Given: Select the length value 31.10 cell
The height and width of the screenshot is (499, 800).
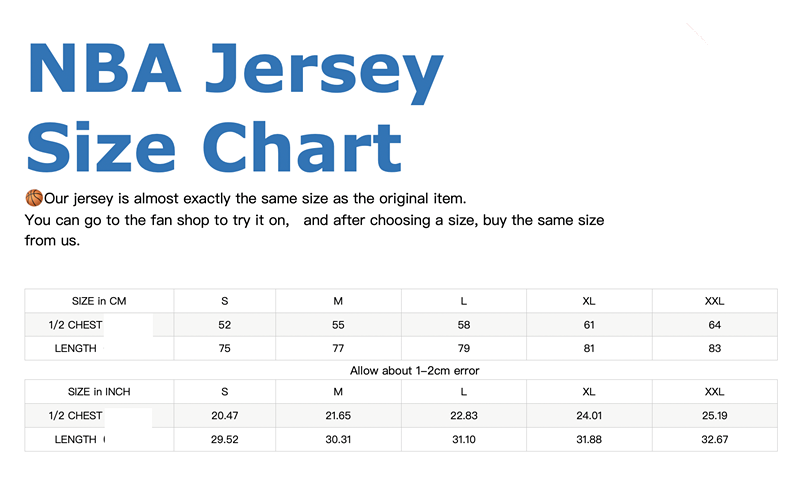Looking at the screenshot, I should point(464,439).
